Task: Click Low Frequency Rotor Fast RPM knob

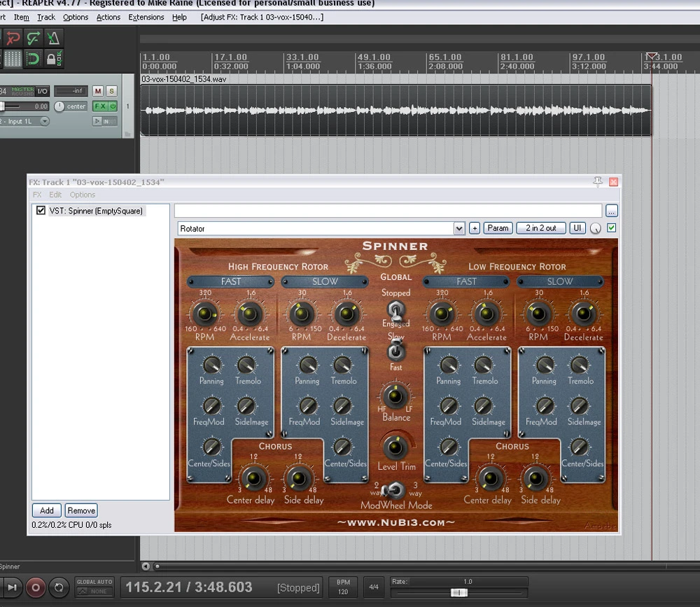Action: pos(442,314)
